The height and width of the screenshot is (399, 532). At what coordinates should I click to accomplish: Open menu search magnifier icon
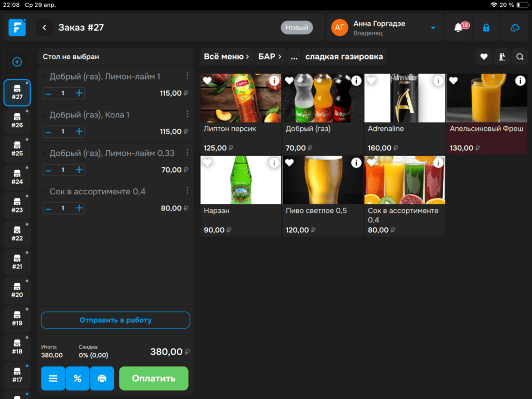(x=520, y=57)
